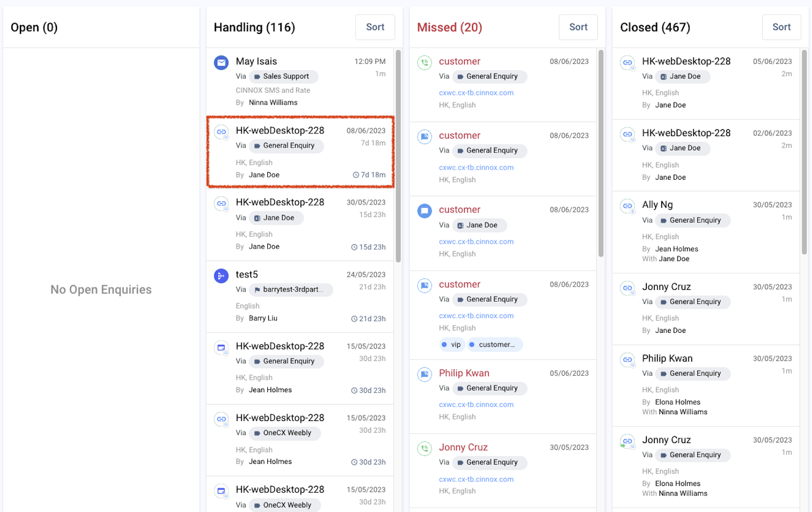Click the phone call icon on the first missed customer
Screen dimensions: 812x512
424,63
